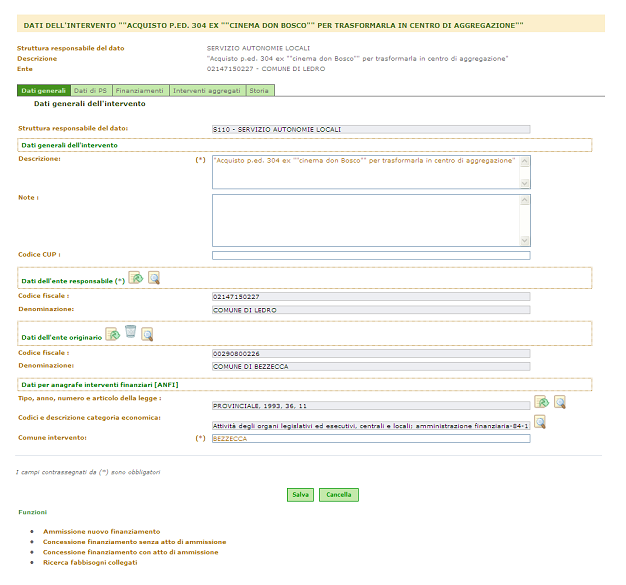Click the Cancella button
This screenshot has height=585, width=626.
point(339,495)
